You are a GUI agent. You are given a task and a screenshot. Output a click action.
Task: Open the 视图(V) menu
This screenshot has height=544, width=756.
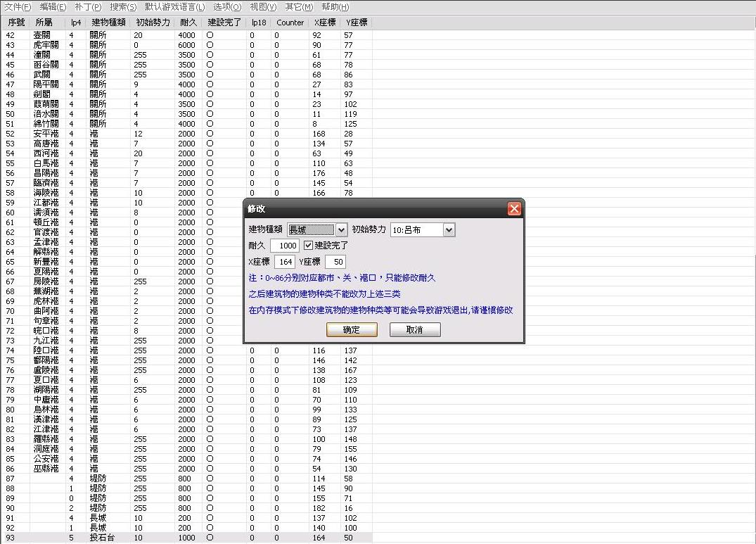(263, 7)
